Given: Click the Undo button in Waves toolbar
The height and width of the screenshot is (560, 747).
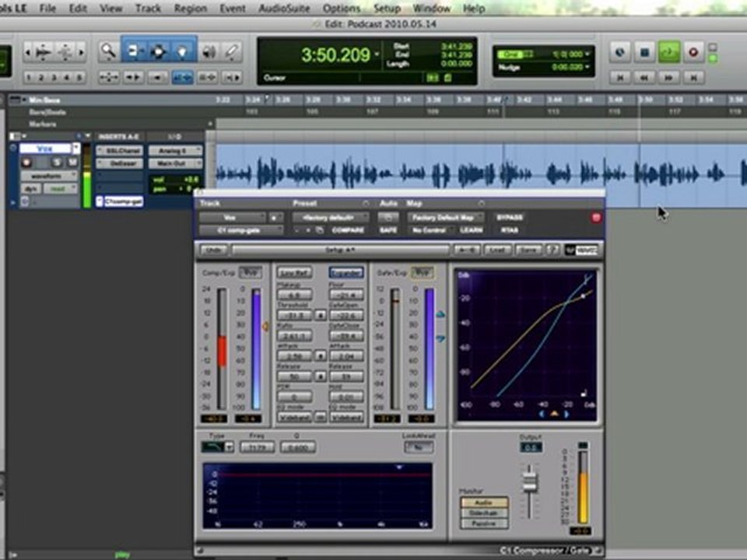Looking at the screenshot, I should click(x=213, y=250).
